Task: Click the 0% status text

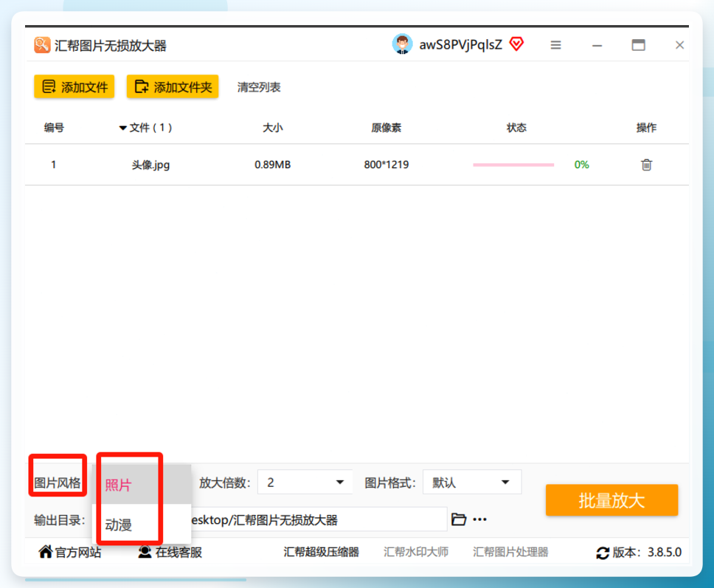Action: (581, 165)
